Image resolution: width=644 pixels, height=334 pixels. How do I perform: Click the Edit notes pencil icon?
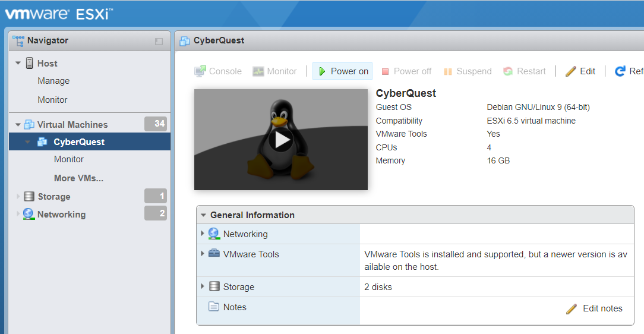[572, 308]
